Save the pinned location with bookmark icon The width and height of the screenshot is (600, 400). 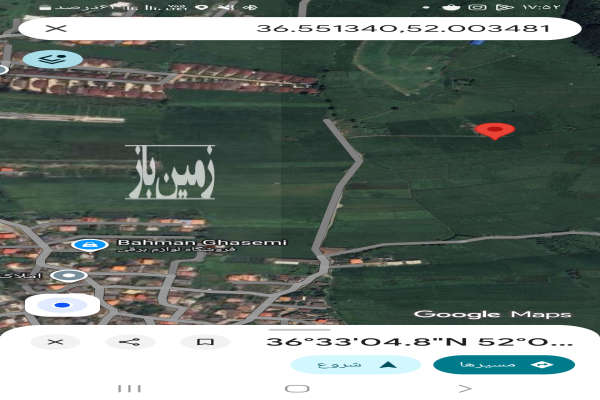click(205, 341)
